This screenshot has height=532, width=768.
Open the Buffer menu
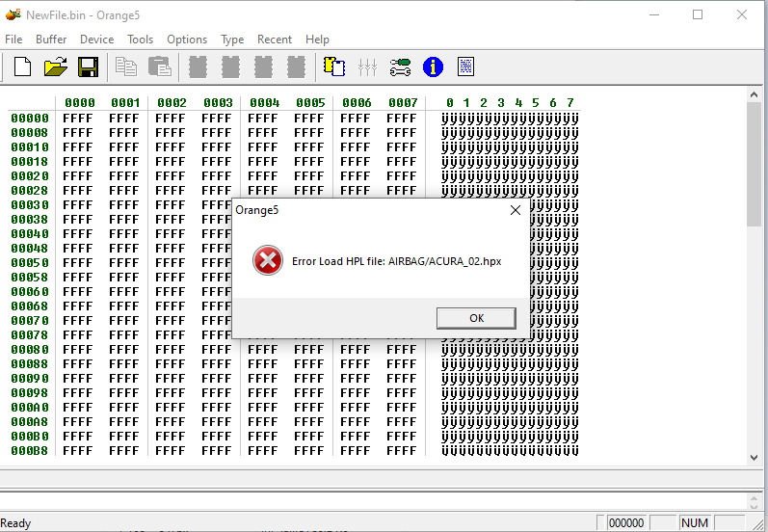coord(51,40)
